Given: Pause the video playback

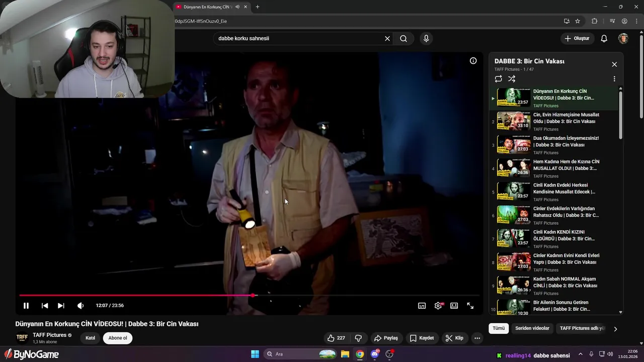Looking at the screenshot, I should click(26, 305).
